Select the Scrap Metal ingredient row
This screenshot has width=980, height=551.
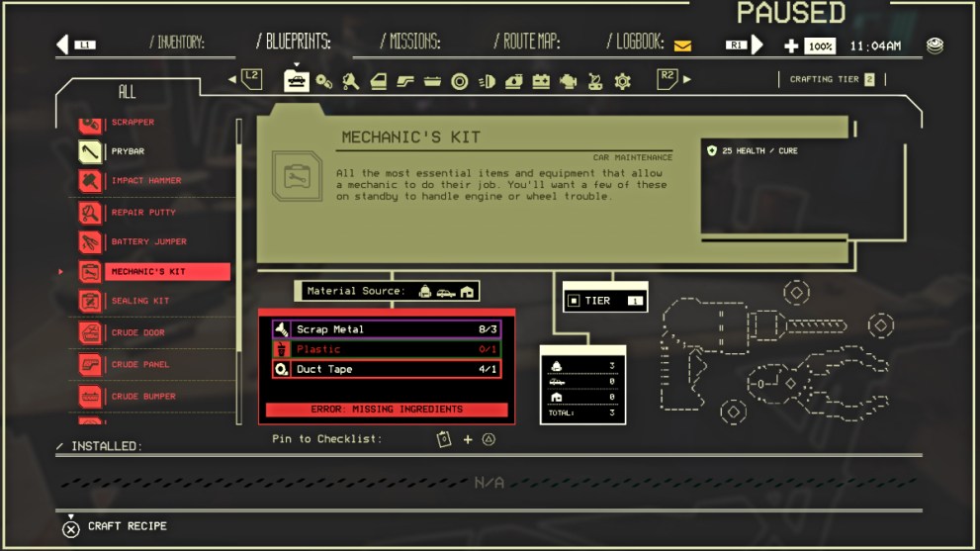[386, 329]
